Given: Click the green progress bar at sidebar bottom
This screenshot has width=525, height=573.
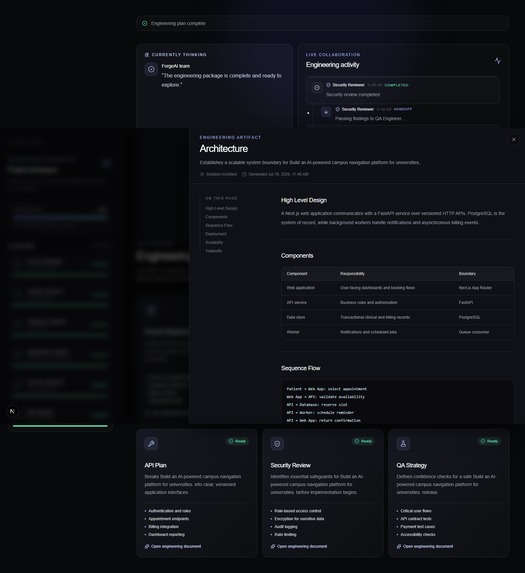Looking at the screenshot, I should (x=60, y=426).
